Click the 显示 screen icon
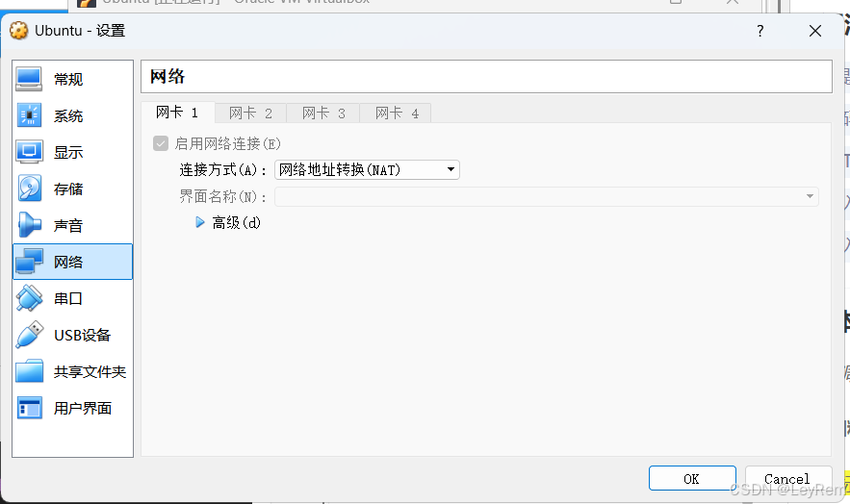Viewport: 850px width, 504px height. 29,152
